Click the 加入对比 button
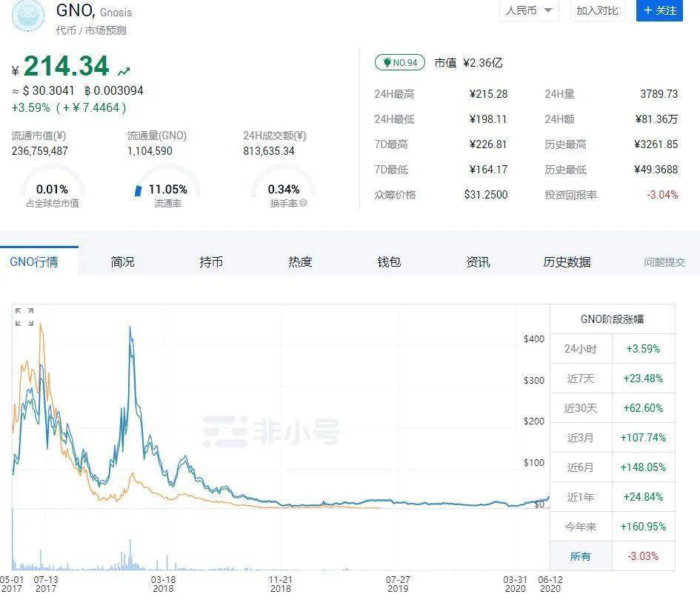The height and width of the screenshot is (600, 700). click(x=596, y=11)
